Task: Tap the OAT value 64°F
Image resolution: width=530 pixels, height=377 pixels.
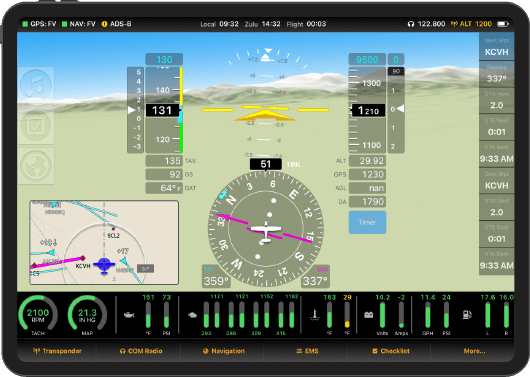Action: coord(164,188)
